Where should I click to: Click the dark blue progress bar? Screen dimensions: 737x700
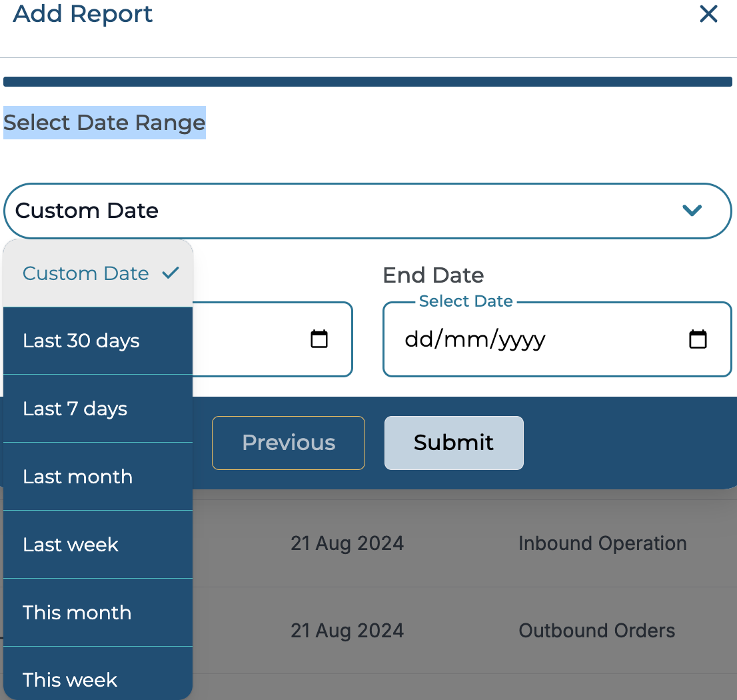368,82
